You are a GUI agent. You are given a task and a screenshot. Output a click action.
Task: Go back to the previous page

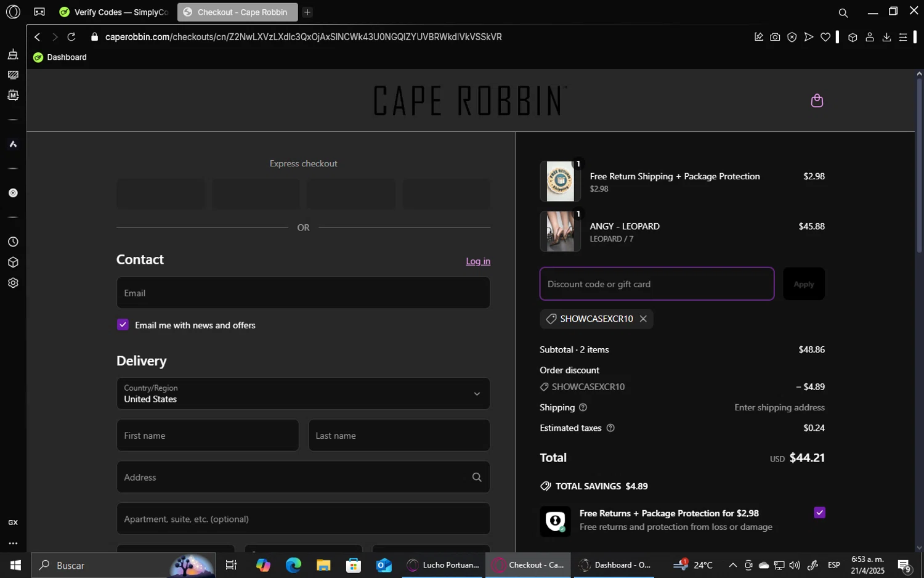click(x=37, y=37)
